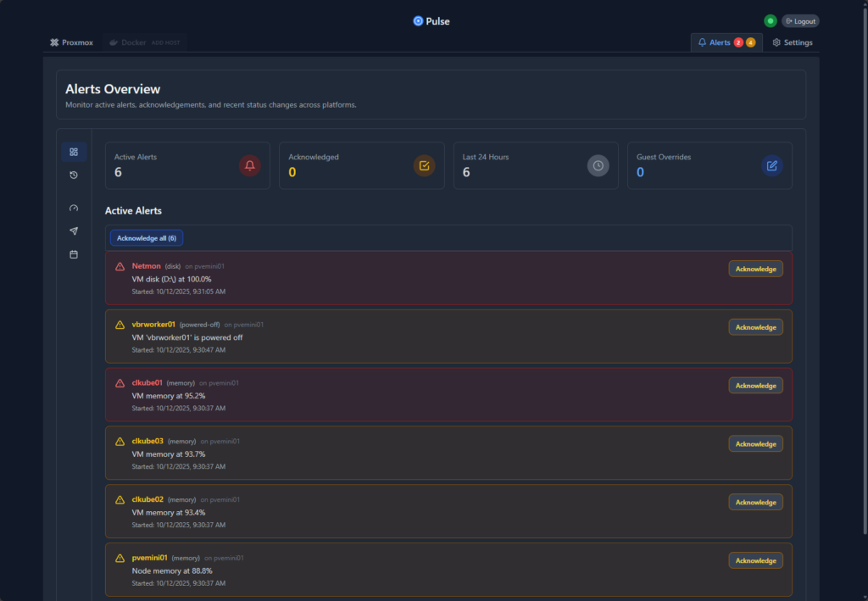Switch to the Docker tab
This screenshot has height=601, width=868.
coord(127,42)
